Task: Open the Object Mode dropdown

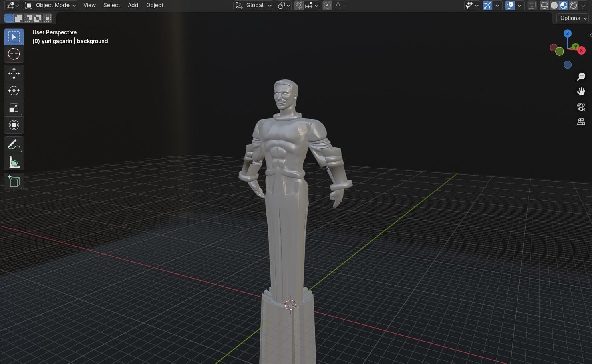Action: coord(50,5)
